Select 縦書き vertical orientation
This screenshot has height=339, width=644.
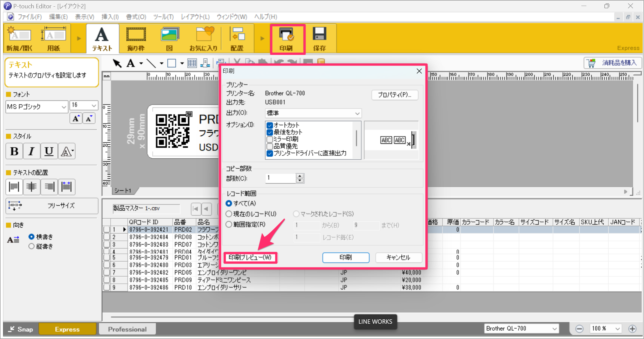(x=31, y=247)
